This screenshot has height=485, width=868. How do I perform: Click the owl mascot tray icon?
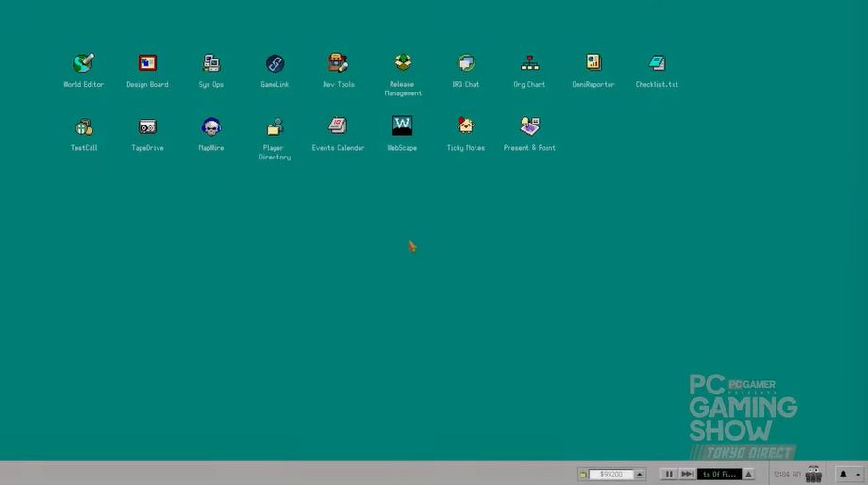(813, 474)
